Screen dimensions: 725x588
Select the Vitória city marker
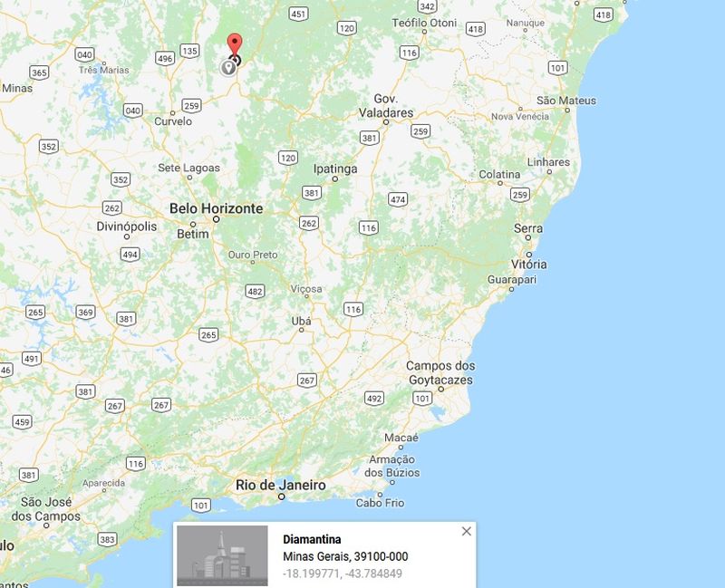point(529,255)
